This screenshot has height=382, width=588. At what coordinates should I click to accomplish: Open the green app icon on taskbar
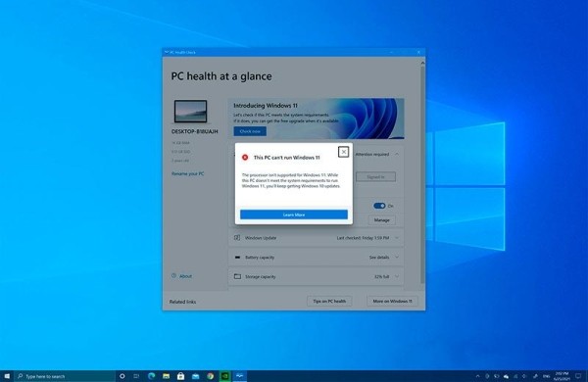(x=225, y=376)
